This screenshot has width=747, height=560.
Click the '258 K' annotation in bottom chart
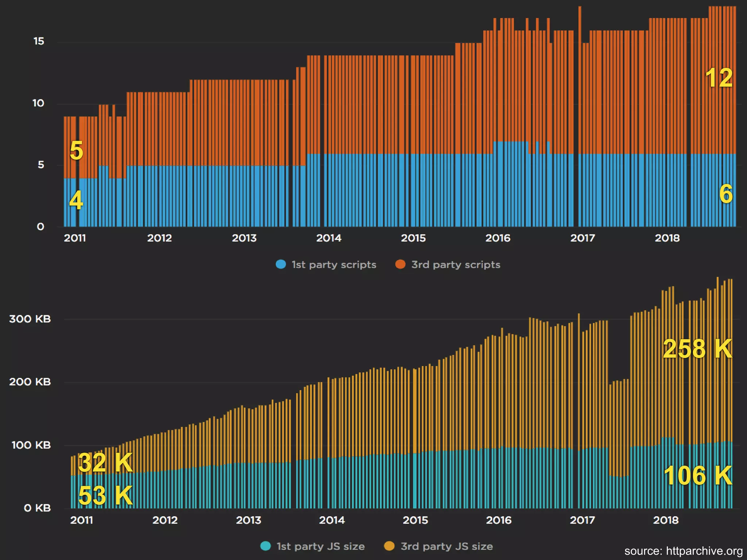point(697,349)
